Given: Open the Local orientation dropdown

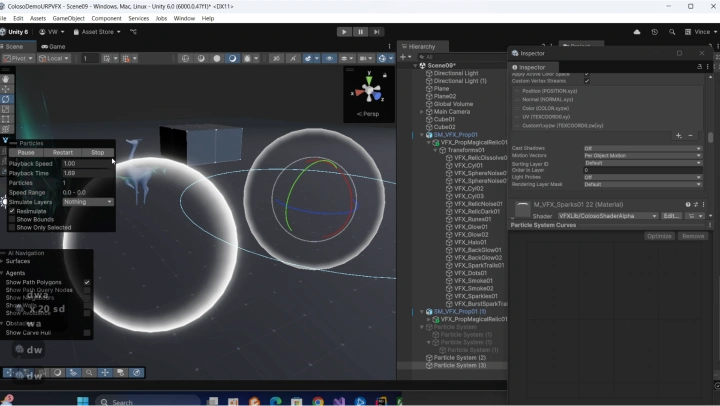Looking at the screenshot, I should pyautogui.click(x=54, y=58).
